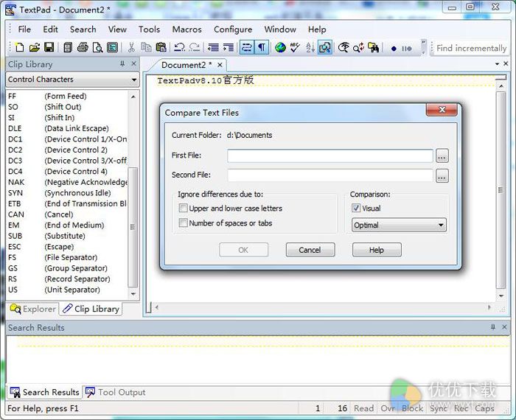Click the binoculars Find in Files icon
516x420 pixels.
[374, 48]
